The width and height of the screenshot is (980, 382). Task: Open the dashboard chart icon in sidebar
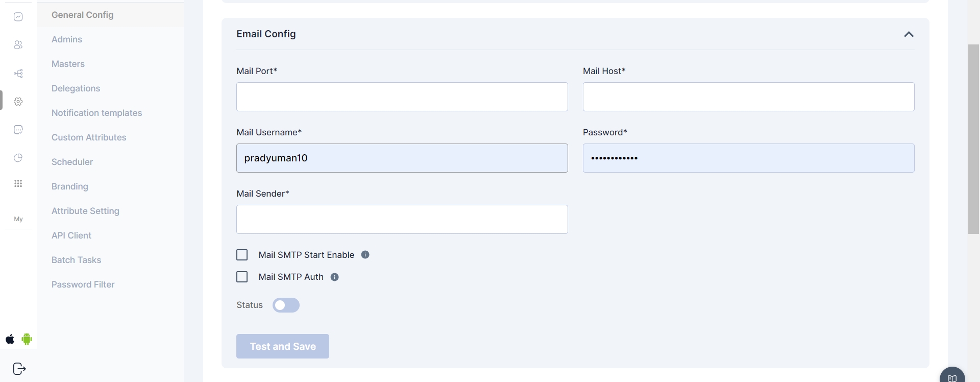tap(18, 17)
